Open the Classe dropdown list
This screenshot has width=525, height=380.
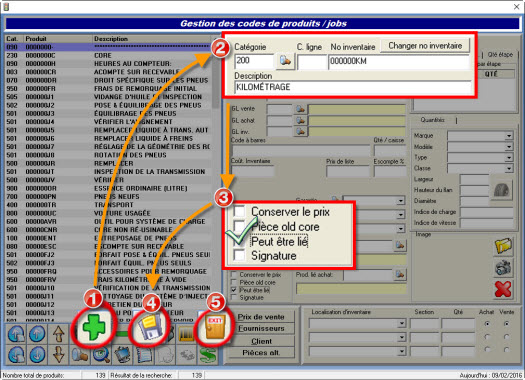[509, 168]
